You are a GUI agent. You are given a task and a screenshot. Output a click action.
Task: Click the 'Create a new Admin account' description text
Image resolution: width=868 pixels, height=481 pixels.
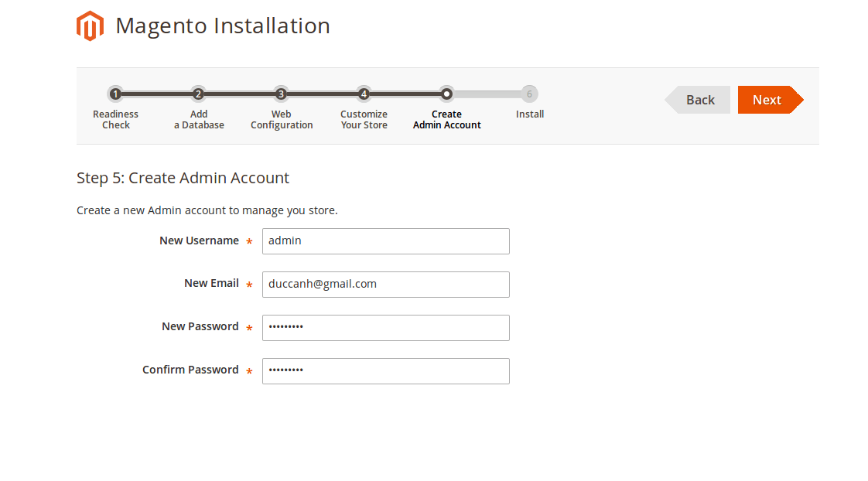pyautogui.click(x=207, y=210)
